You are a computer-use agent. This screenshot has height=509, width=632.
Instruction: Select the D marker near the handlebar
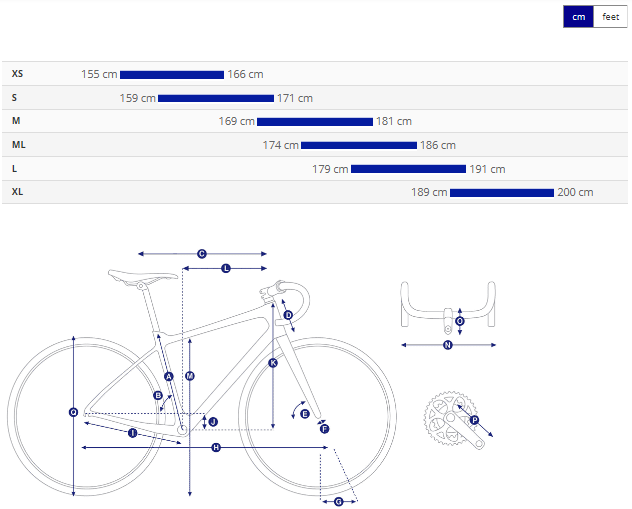(x=288, y=315)
